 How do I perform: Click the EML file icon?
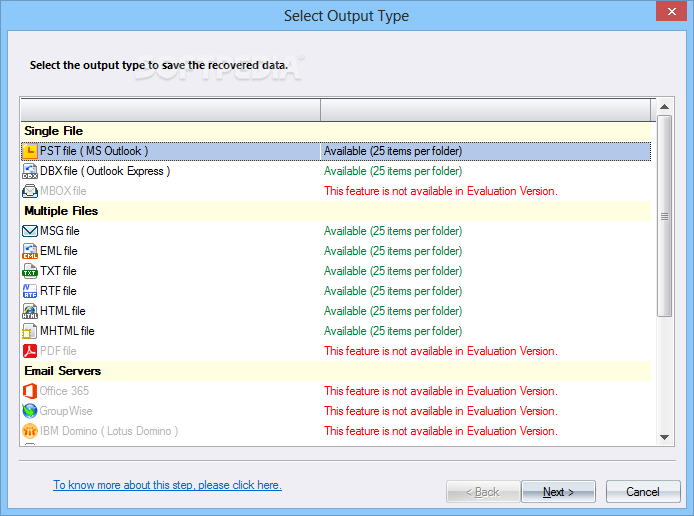click(30, 251)
